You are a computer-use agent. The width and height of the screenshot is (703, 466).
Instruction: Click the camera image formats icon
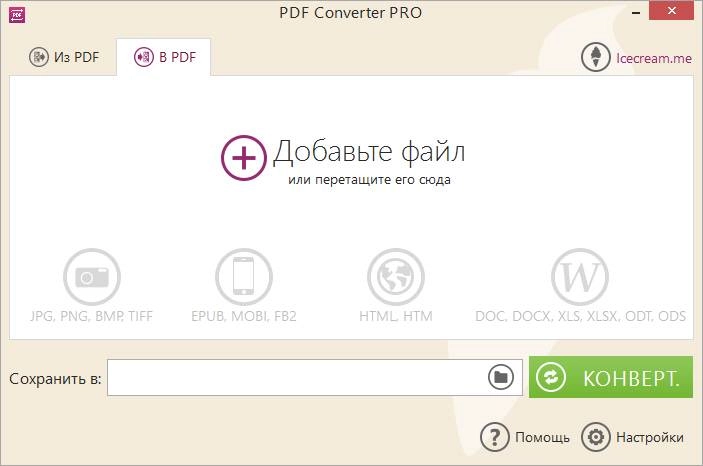point(92,277)
